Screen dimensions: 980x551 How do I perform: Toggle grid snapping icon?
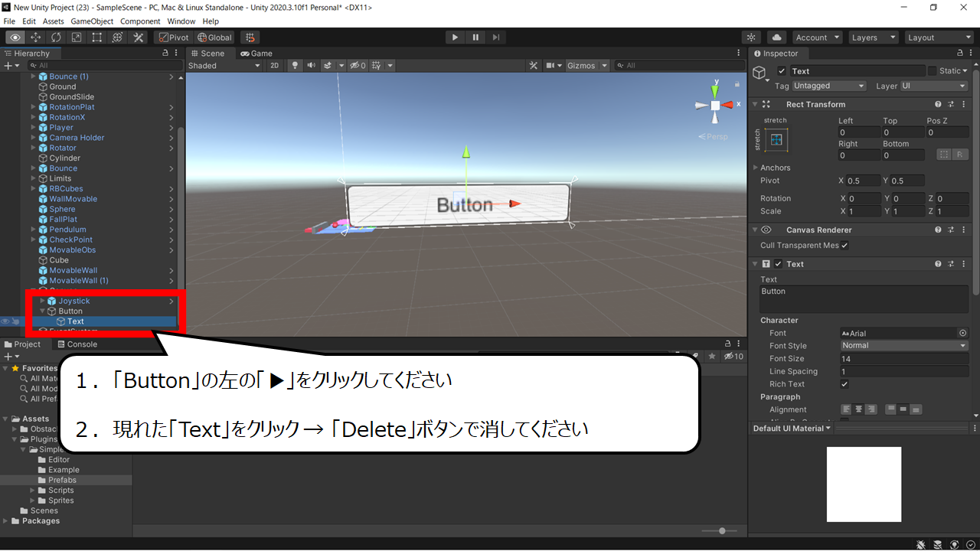click(250, 37)
